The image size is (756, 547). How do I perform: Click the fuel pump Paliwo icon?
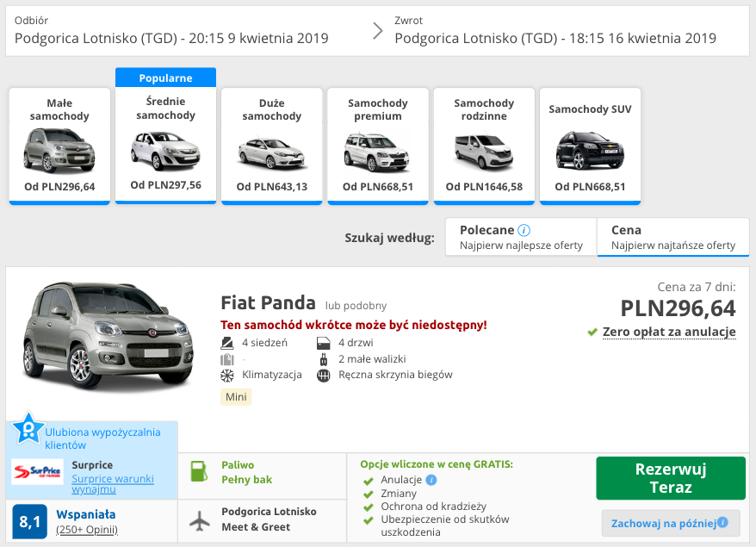click(x=199, y=471)
